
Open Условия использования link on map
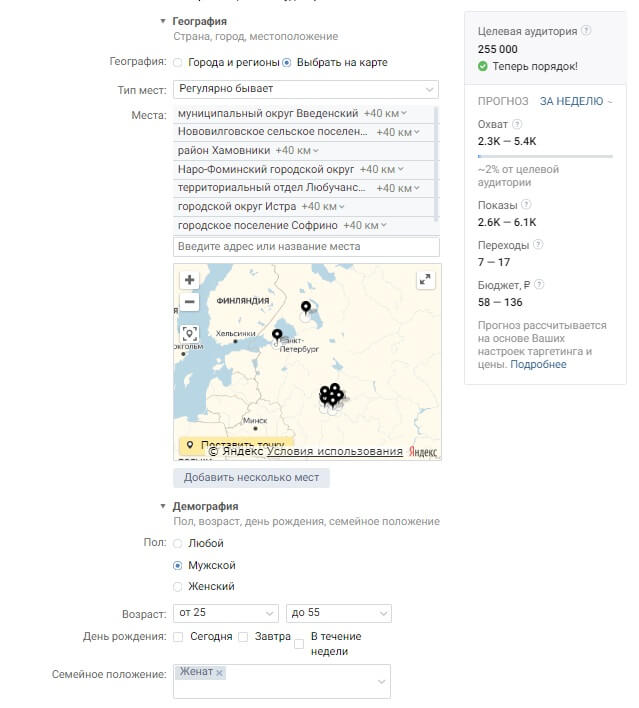click(x=335, y=452)
